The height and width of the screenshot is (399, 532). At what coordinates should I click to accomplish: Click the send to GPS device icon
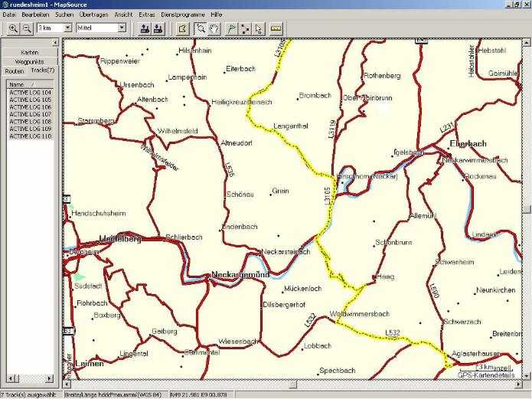tap(145, 28)
